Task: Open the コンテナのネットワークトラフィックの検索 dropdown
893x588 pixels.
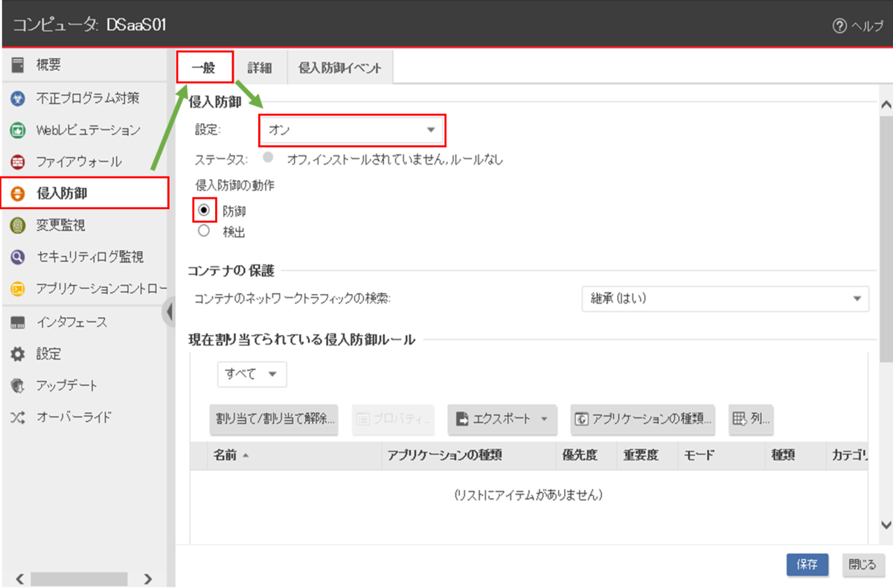Action: pyautogui.click(x=726, y=299)
